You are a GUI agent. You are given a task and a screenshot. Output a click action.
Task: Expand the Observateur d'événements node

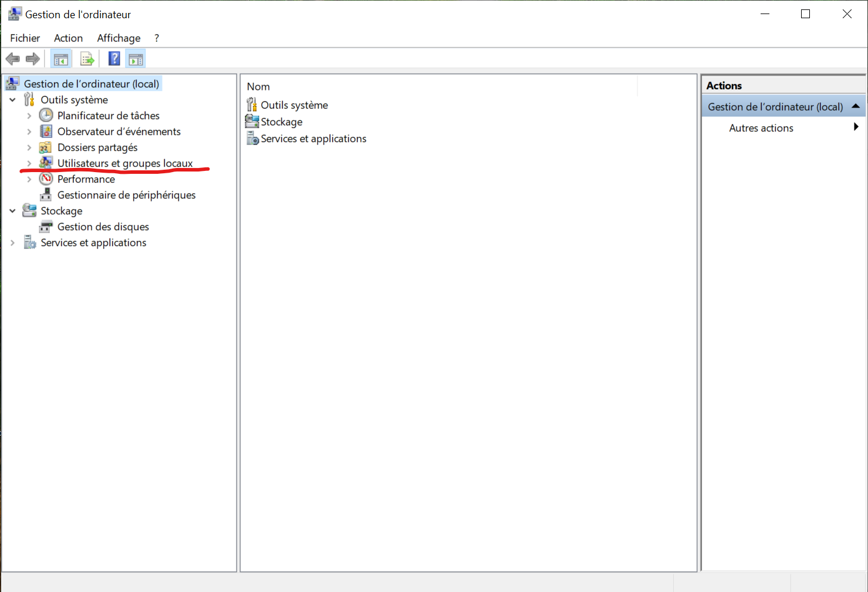click(29, 132)
